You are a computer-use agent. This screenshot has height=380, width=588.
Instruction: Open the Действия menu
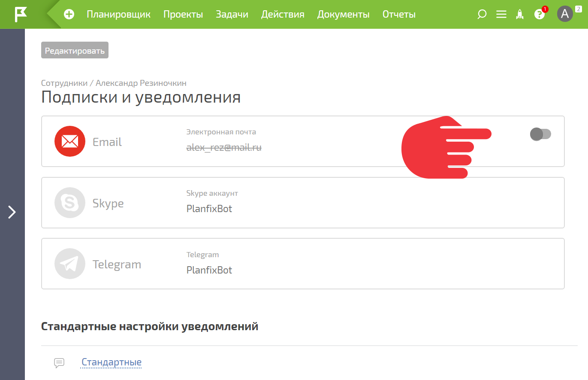click(283, 14)
